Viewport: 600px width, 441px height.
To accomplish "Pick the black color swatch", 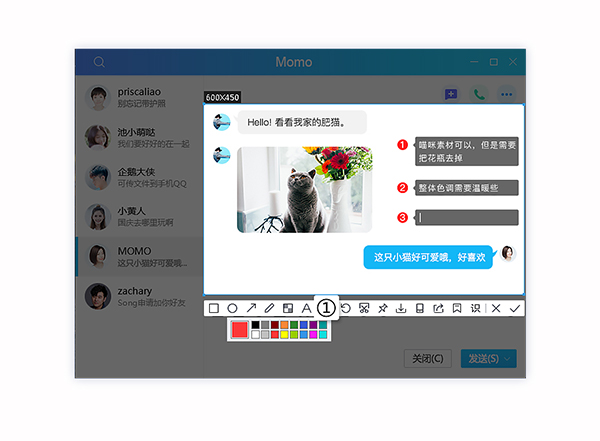I will tap(255, 325).
